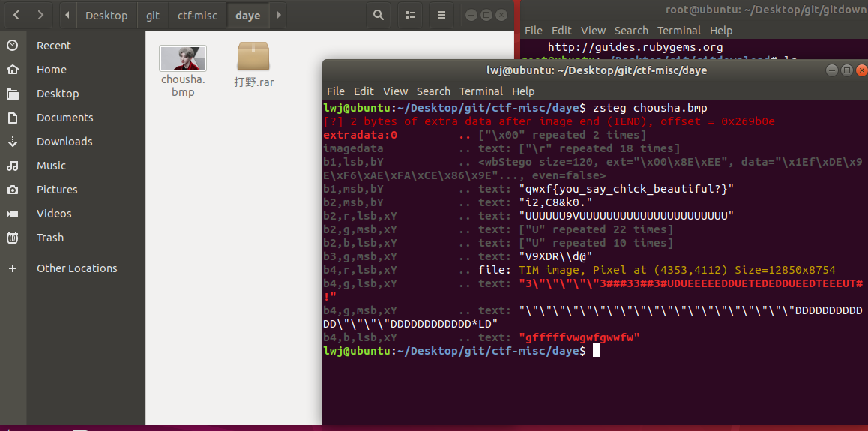Toggle list/grid view in file manager
The width and height of the screenshot is (868, 431).
(410, 16)
